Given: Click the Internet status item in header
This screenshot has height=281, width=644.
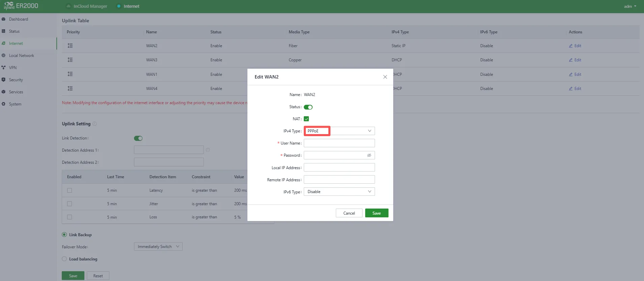Looking at the screenshot, I should (128, 6).
